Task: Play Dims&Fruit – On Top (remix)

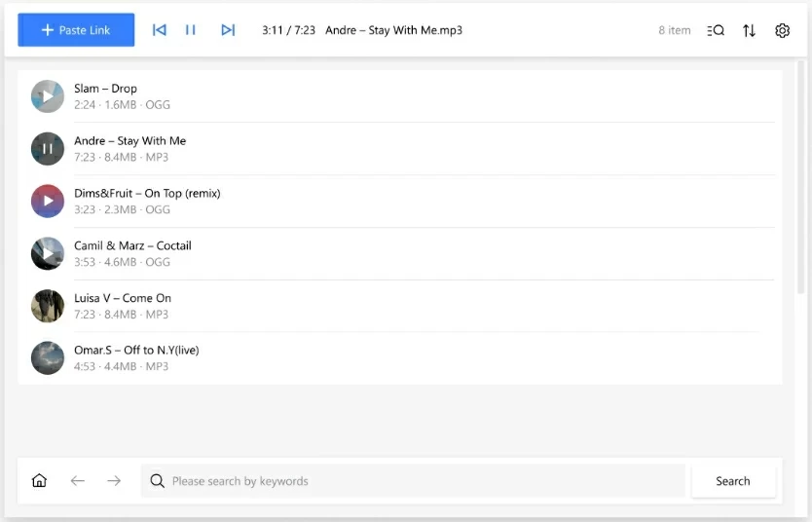Action: point(48,201)
